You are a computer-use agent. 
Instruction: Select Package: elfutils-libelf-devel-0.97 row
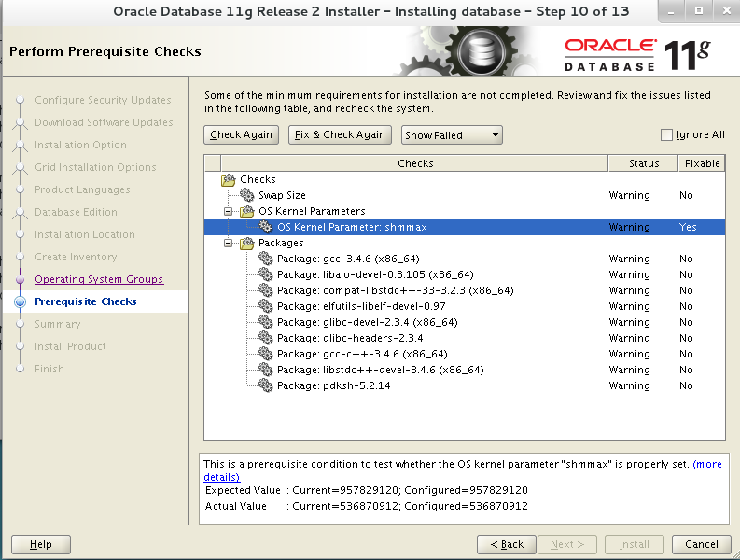click(x=465, y=306)
